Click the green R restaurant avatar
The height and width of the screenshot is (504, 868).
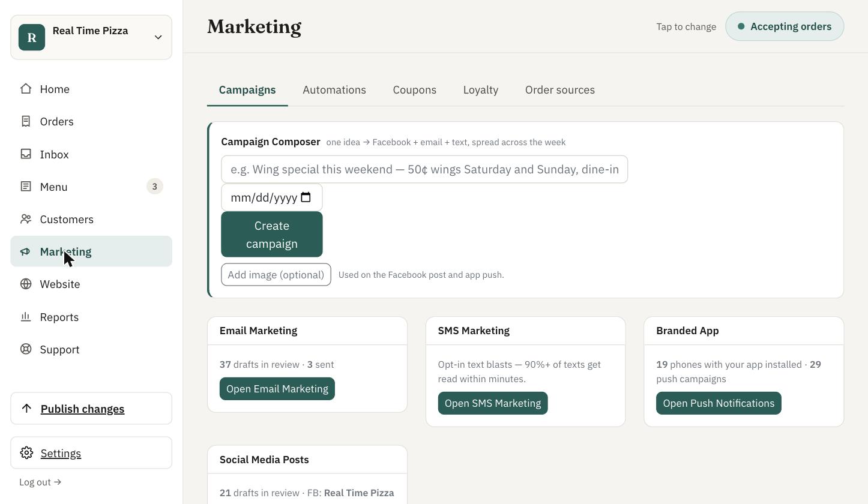click(32, 37)
